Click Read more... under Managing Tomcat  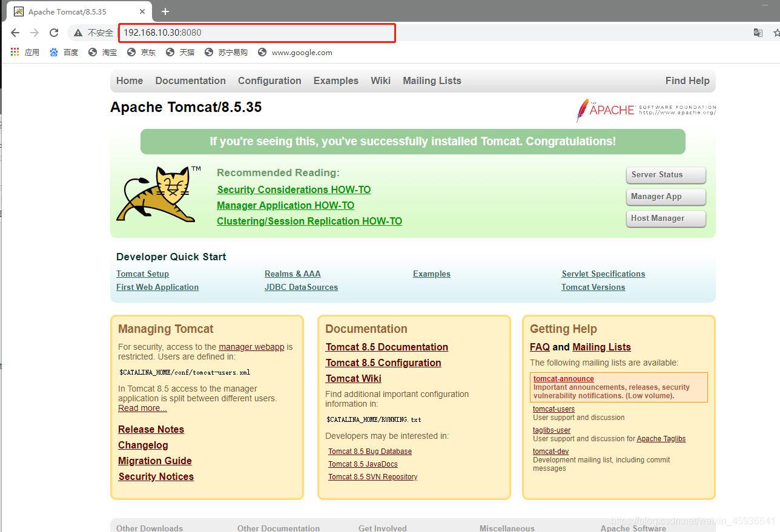tap(142, 408)
